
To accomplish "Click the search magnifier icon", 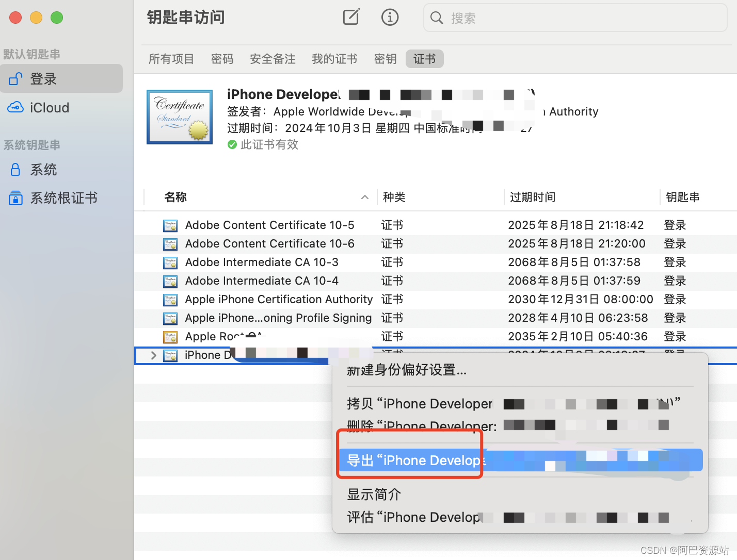I will [x=437, y=18].
